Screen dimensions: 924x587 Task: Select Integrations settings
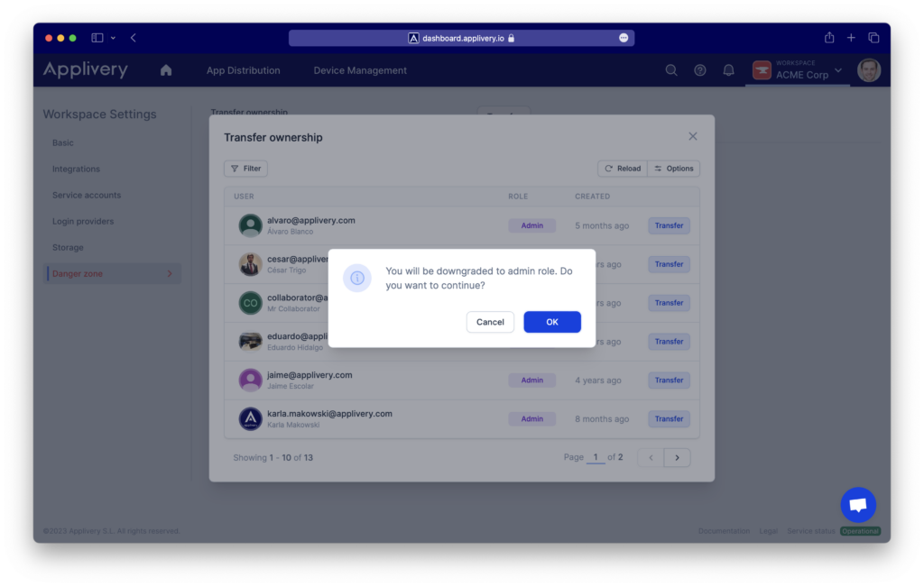76,169
